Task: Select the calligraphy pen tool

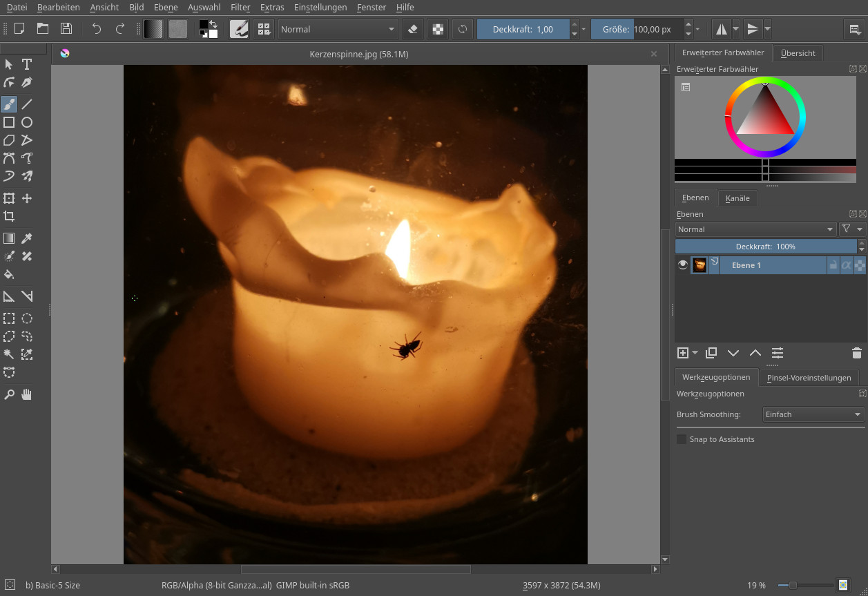Action: point(27,82)
